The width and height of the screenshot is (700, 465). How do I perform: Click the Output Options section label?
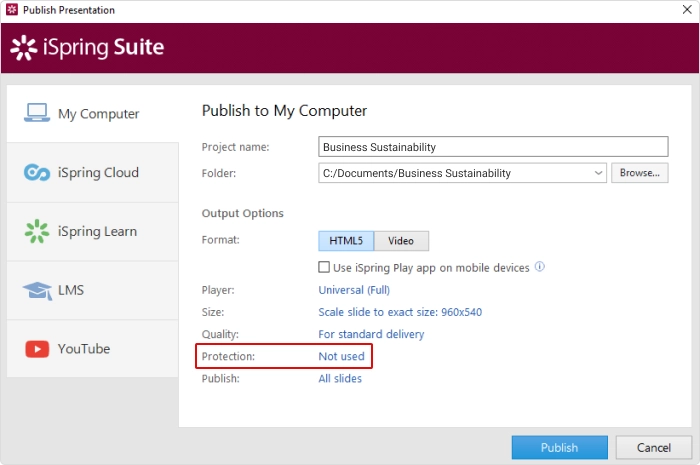(242, 213)
